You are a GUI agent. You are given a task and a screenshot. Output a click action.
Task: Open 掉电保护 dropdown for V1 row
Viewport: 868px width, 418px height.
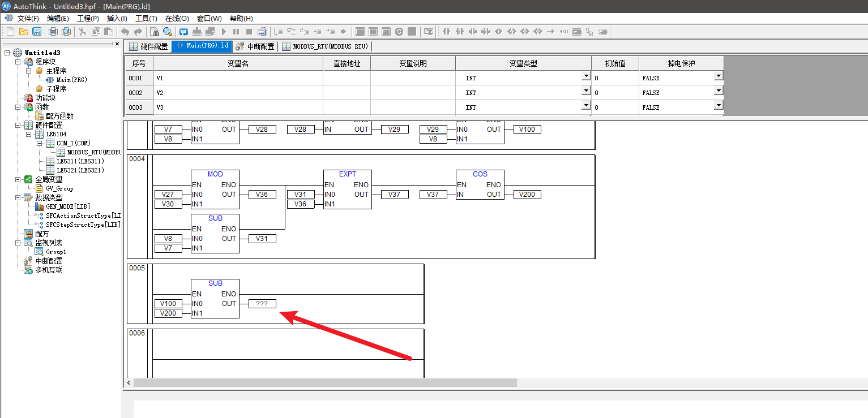point(719,76)
